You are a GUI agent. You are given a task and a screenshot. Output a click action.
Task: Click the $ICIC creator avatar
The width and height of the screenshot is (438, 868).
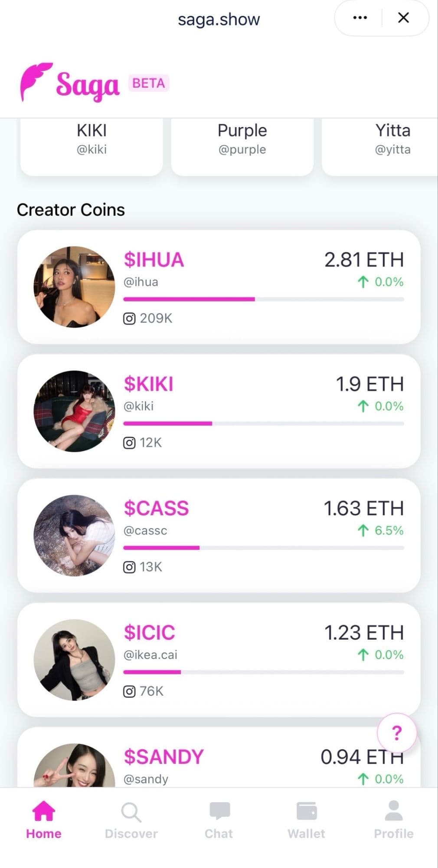pos(74,660)
